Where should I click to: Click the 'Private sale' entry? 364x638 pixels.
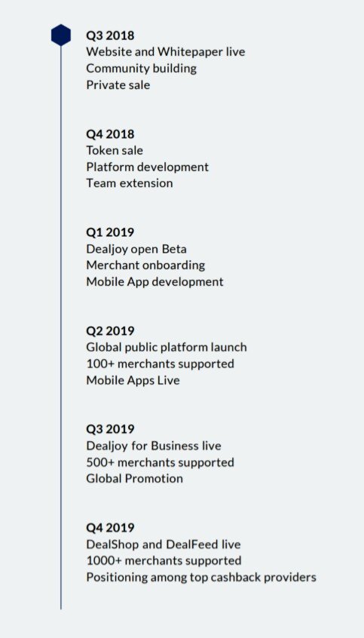coord(118,85)
